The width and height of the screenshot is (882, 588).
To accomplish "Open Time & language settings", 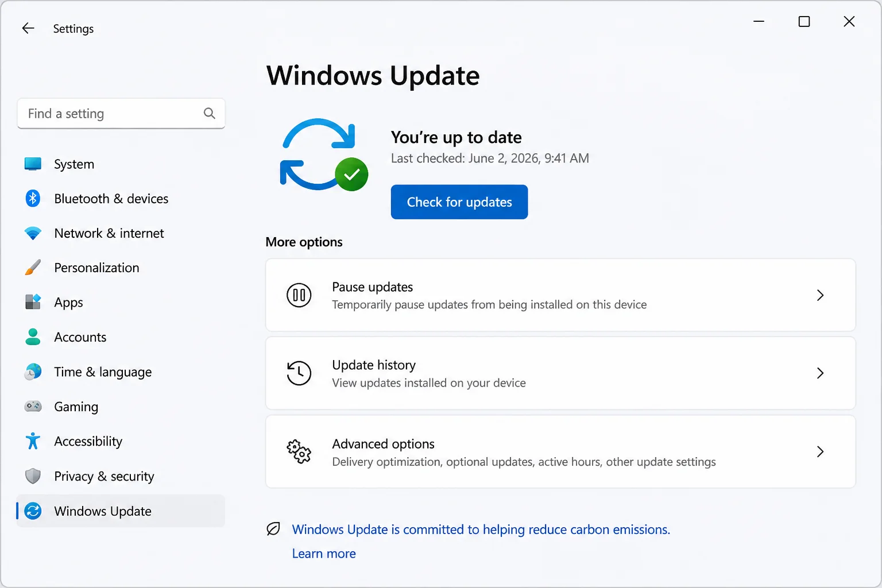I will (121, 372).
